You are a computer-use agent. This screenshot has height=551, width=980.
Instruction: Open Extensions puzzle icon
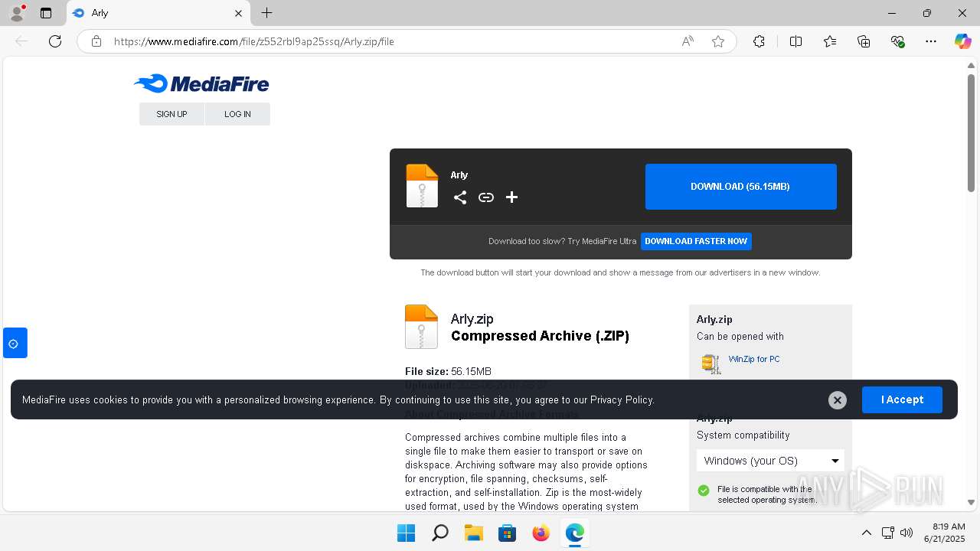click(x=759, y=41)
